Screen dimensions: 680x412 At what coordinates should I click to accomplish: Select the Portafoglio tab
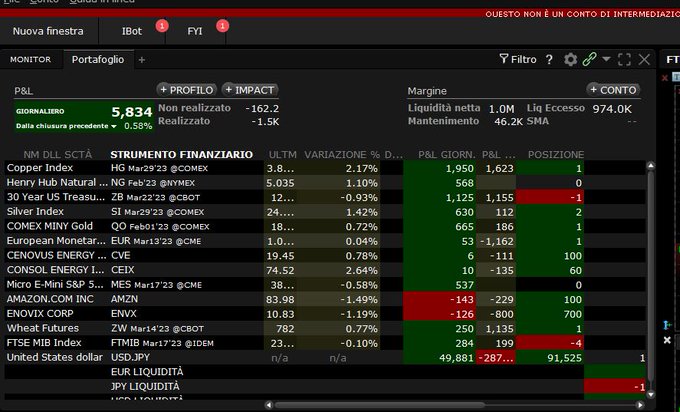click(x=98, y=59)
